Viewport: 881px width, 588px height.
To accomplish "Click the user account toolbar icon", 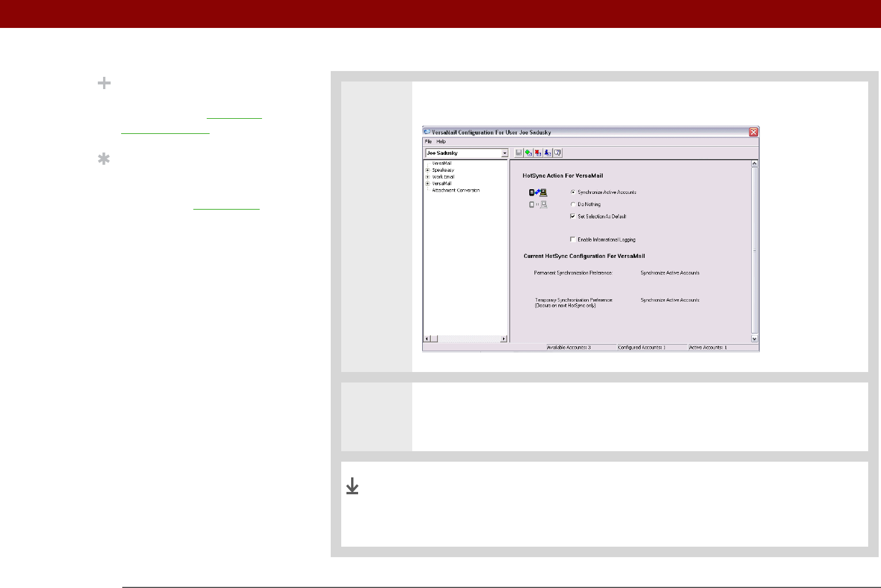I will click(x=548, y=153).
